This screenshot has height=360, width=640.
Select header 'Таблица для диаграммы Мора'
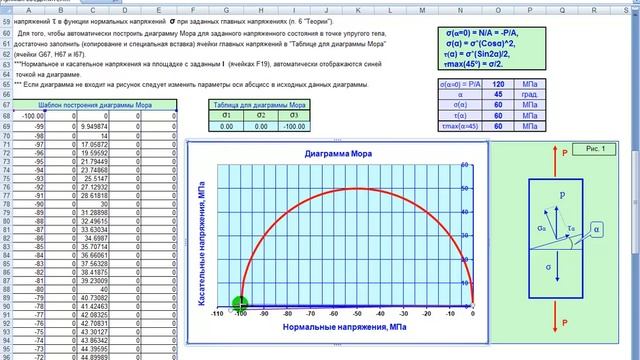click(x=259, y=105)
